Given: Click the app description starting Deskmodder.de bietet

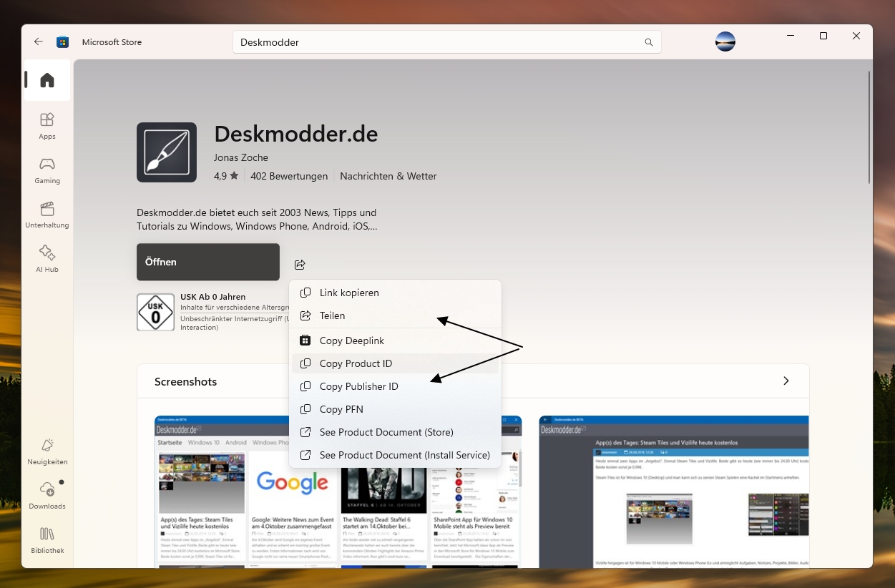Looking at the screenshot, I should coord(258,220).
